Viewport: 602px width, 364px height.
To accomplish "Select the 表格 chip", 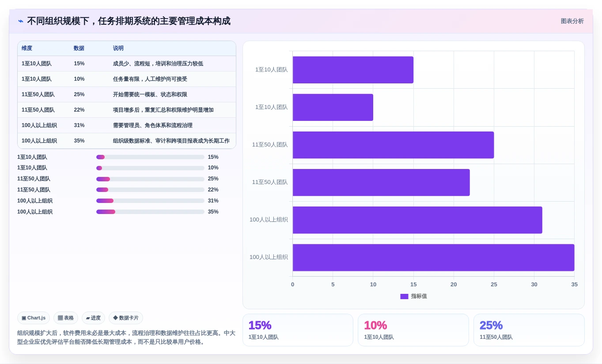I will (x=66, y=318).
